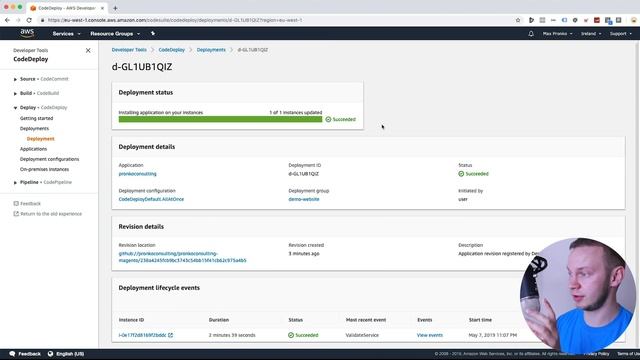640x360 pixels.
Task: Close the CodeDeploy side panel
Action: coord(88,50)
